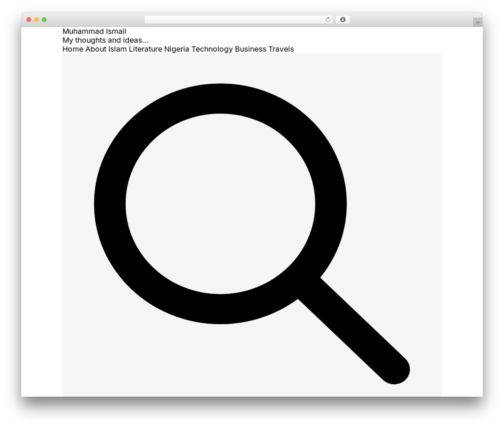The height and width of the screenshot is (427, 504).
Task: Navigate to the Travels section
Action: [x=281, y=49]
